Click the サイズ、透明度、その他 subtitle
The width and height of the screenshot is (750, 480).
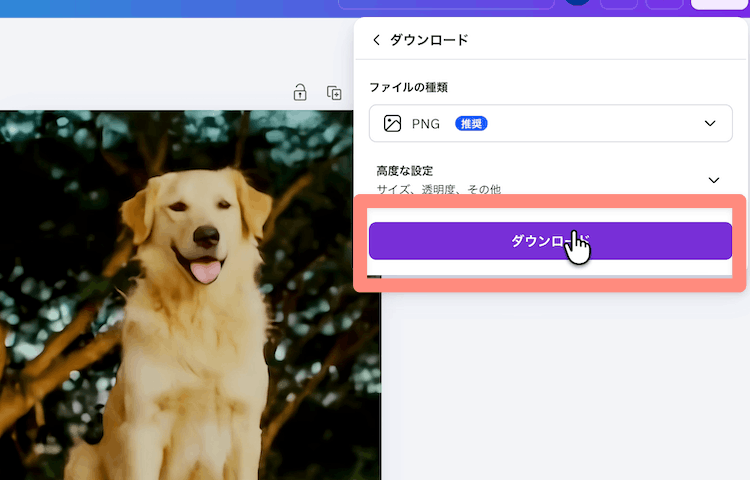point(439,189)
